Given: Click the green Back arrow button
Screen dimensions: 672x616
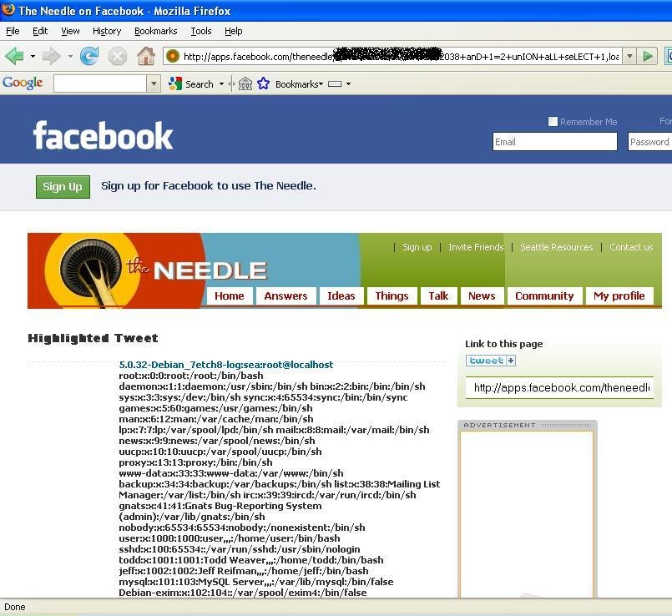Looking at the screenshot, I should (14, 56).
